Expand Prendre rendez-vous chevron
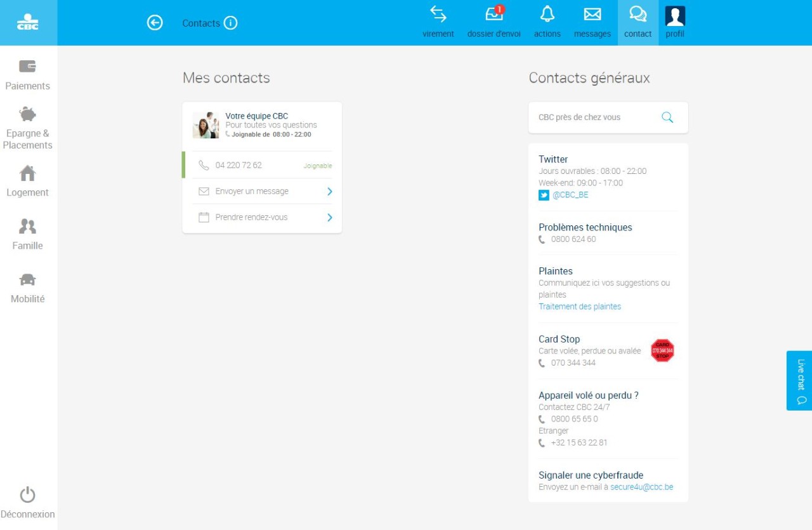 pyautogui.click(x=330, y=217)
